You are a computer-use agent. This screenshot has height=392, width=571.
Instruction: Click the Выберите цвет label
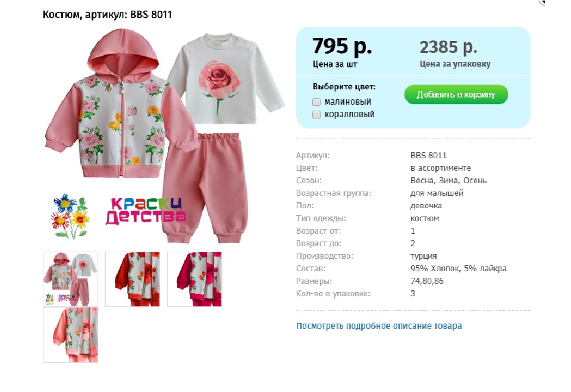click(344, 87)
